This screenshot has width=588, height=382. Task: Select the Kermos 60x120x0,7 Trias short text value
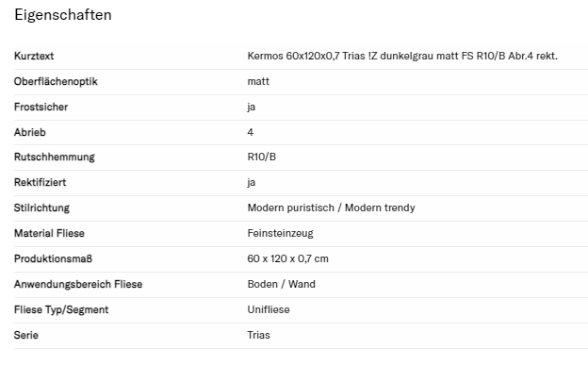click(402, 57)
